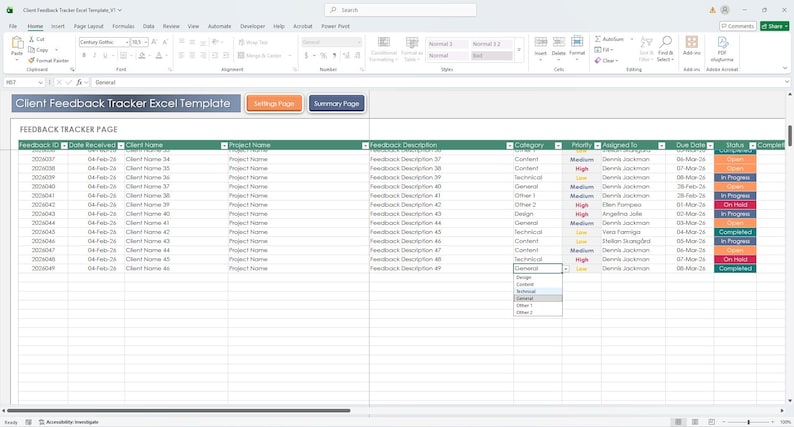Image resolution: width=794 pixels, height=427 pixels.
Task: Toggle Underline formatting
Action: (105, 55)
